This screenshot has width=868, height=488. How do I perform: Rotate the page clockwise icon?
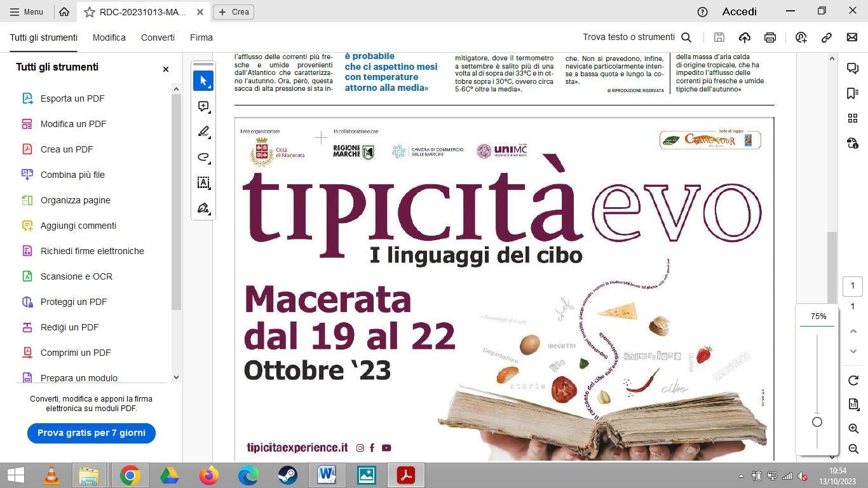point(853,381)
